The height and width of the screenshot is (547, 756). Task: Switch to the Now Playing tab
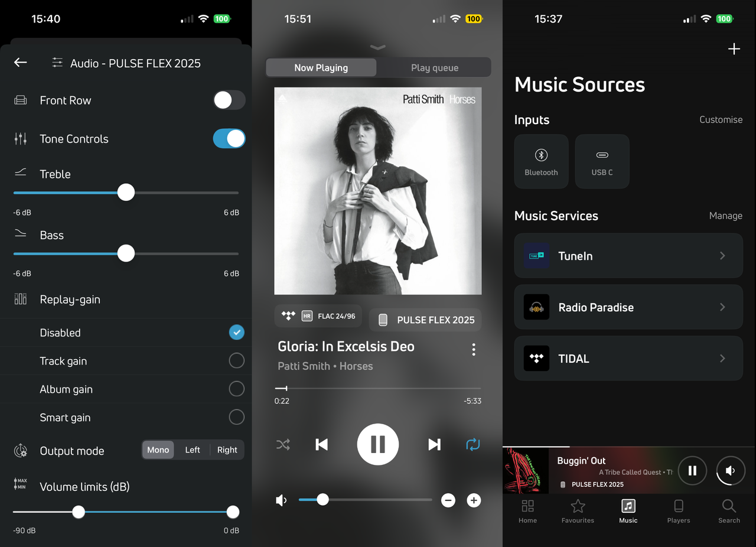(321, 67)
